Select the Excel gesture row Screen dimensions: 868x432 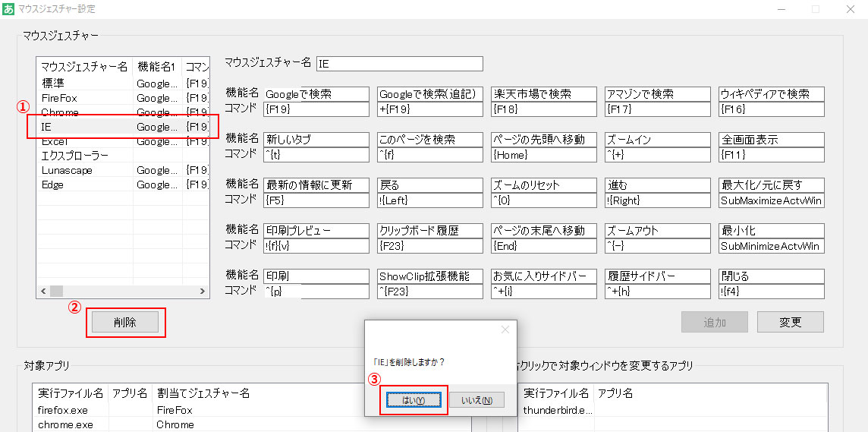123,141
